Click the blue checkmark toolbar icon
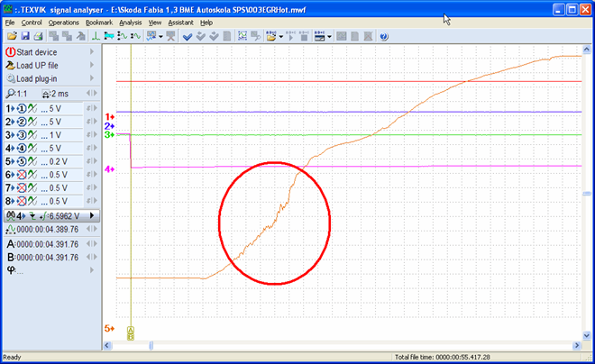Image resolution: width=595 pixels, height=364 pixels. (x=188, y=36)
